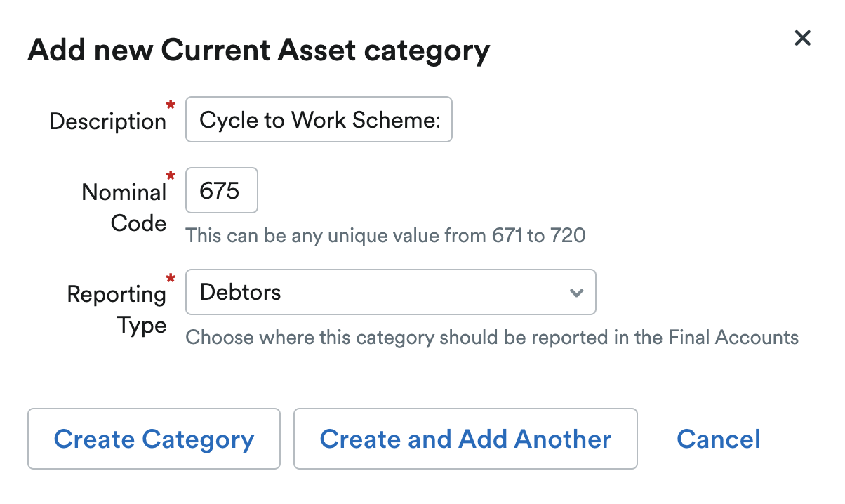Place cursor on the 675 code value
The height and width of the screenshot is (504, 845).
pyautogui.click(x=219, y=190)
